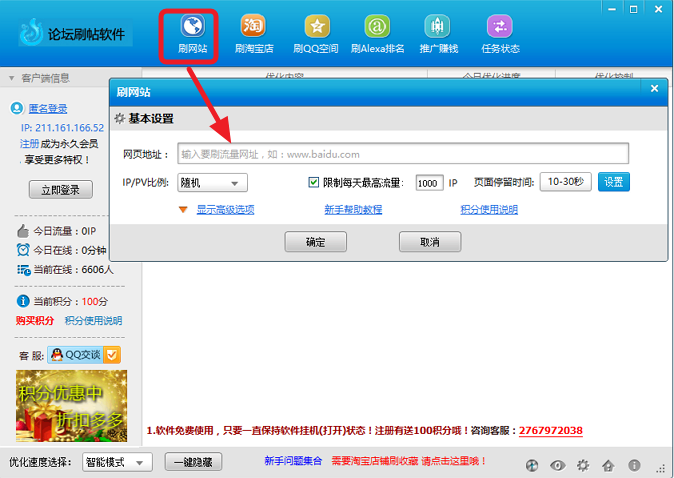This screenshot has width=674, height=478.
Task: Open the 匿名登录 link
Action: [48, 109]
